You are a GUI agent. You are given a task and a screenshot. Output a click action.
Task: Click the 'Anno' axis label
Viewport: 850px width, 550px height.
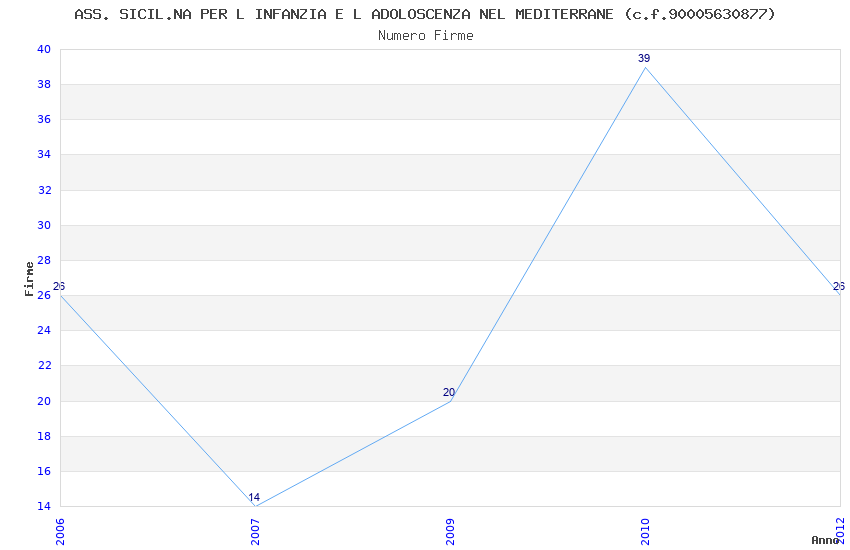tap(825, 540)
